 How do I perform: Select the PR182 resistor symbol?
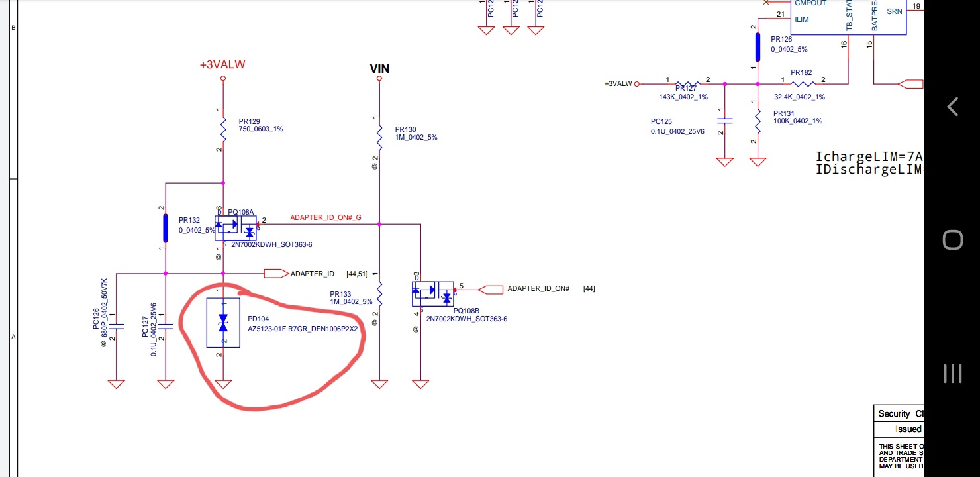(x=803, y=84)
